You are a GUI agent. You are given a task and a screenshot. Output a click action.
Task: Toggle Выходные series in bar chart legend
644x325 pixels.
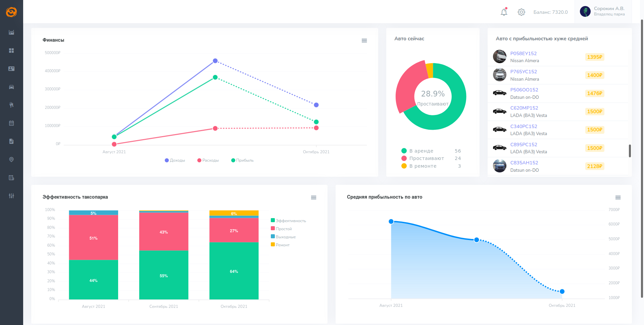[283, 237]
